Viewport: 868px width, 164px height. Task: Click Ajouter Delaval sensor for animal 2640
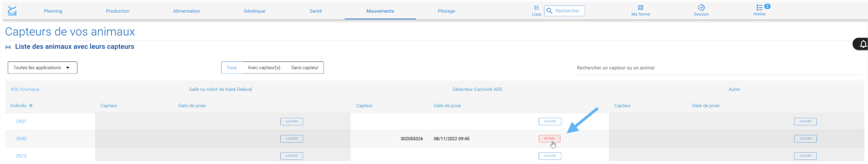tap(292, 139)
